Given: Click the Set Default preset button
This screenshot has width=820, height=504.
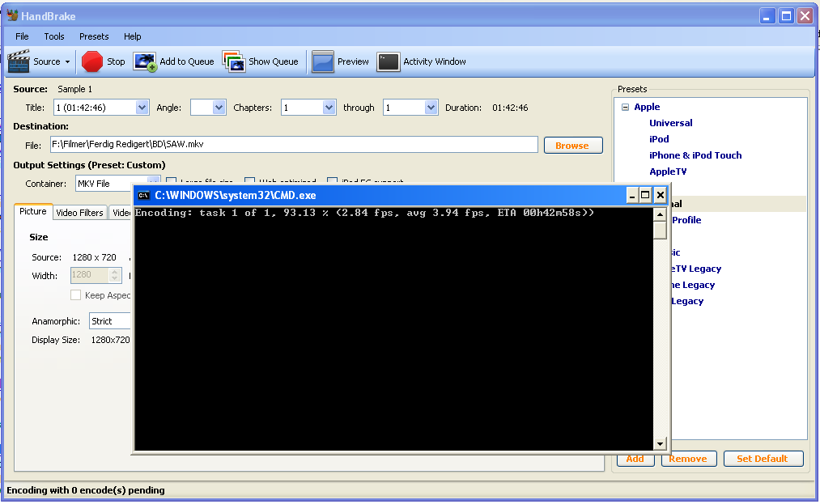Looking at the screenshot, I should click(x=763, y=459).
